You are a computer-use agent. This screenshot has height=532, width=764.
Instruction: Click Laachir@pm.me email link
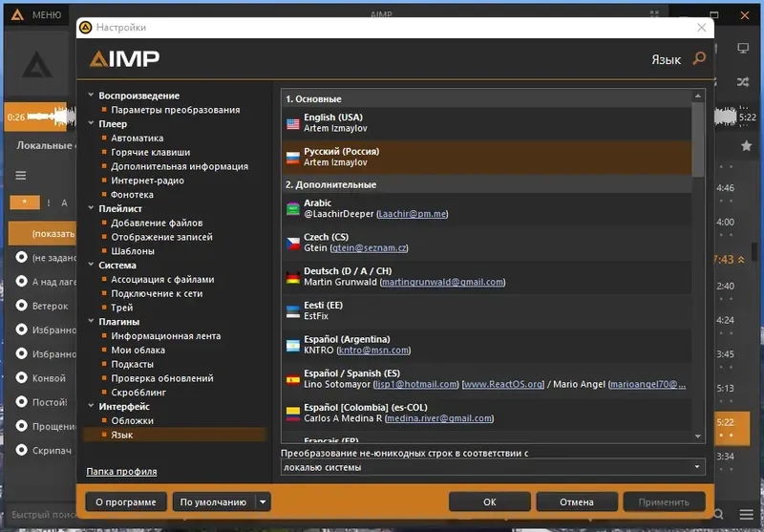pos(413,214)
